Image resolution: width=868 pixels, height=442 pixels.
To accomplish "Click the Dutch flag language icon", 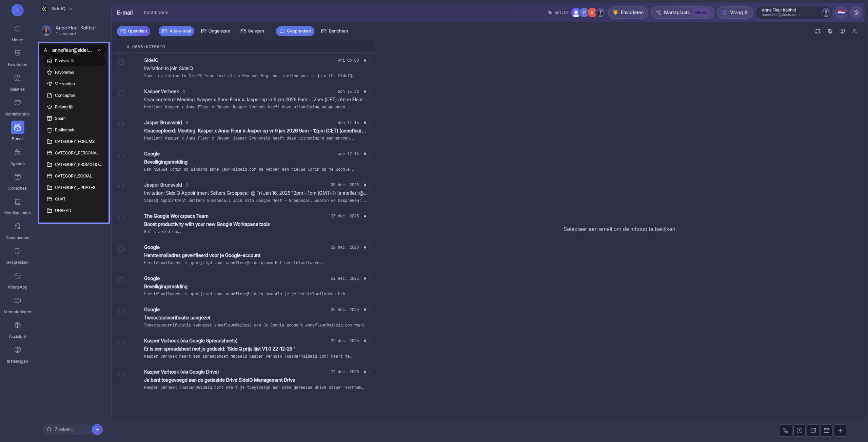I will pyautogui.click(x=841, y=13).
